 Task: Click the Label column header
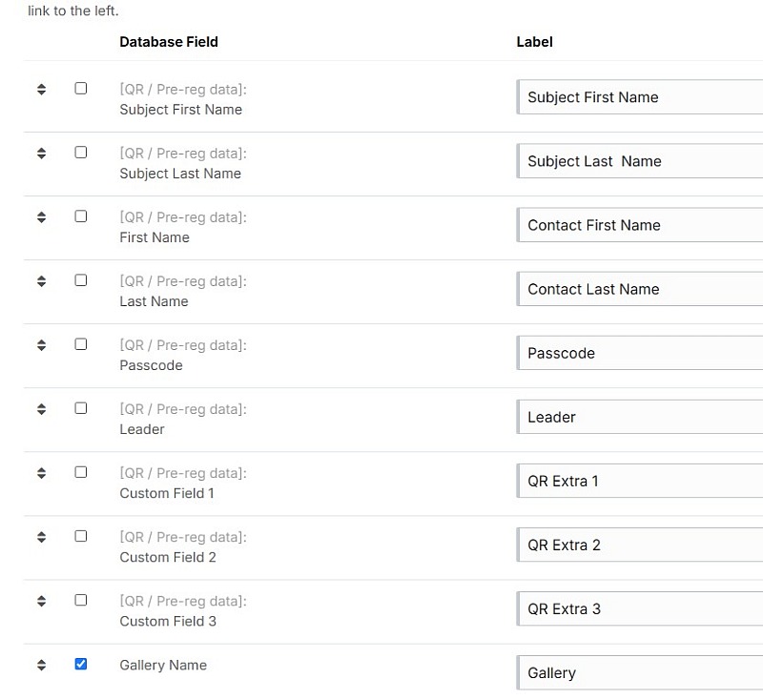[x=534, y=42]
